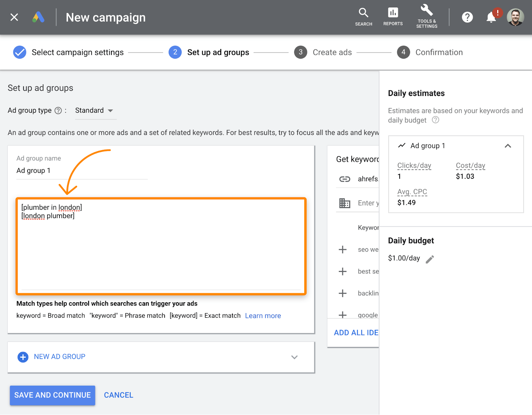Expand the NEW AD GROUP section chevron
The image size is (532, 415).
(294, 357)
